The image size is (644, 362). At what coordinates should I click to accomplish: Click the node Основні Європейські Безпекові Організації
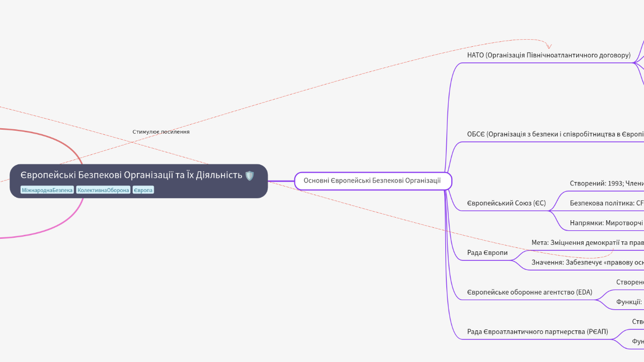point(372,180)
